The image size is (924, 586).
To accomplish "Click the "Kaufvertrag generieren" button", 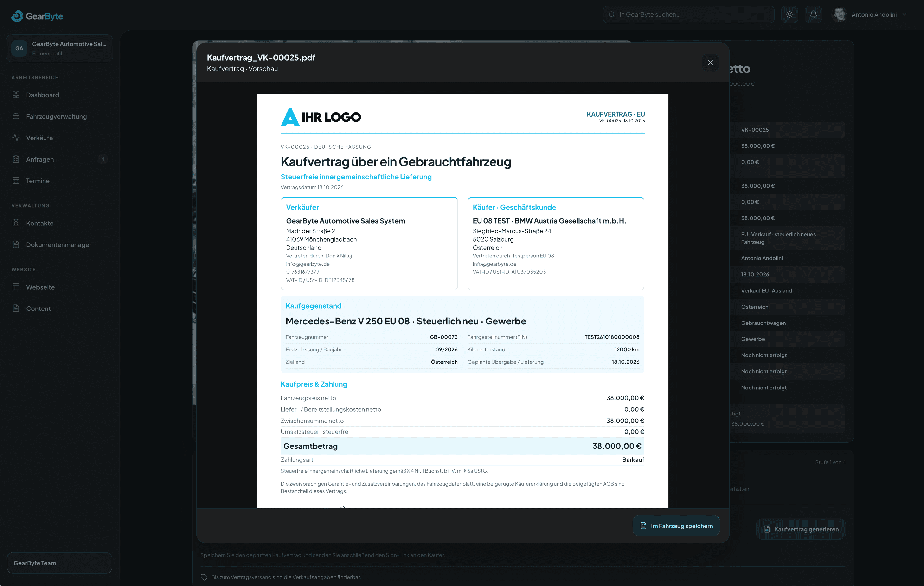I will pyautogui.click(x=801, y=529).
